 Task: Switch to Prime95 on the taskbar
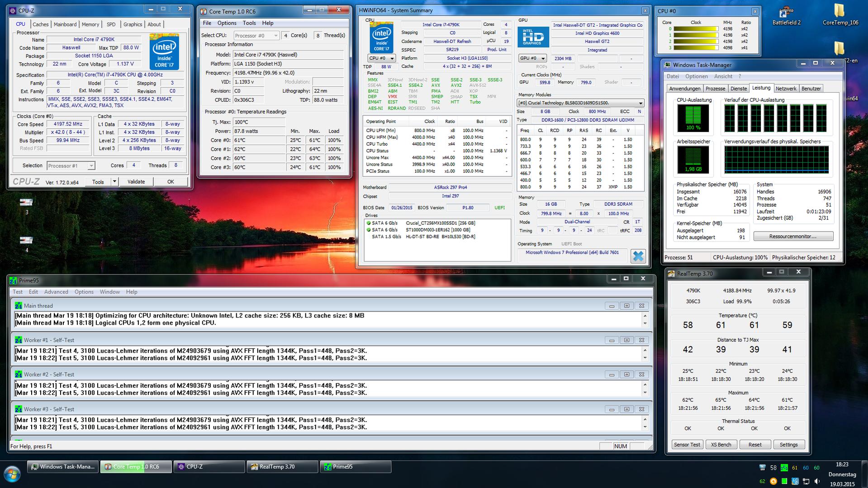pyautogui.click(x=356, y=467)
